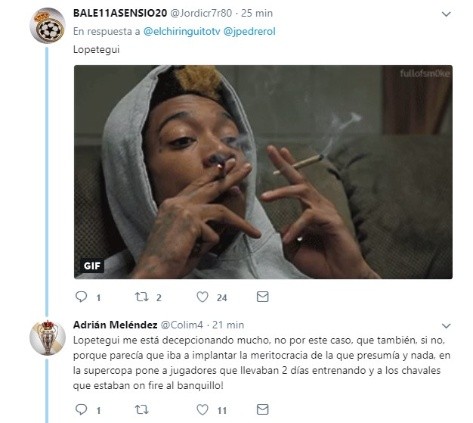Viewport: 473px width, 423px height.
Task: Open BALE11ASENSIO20's profile avatar
Action: click(x=47, y=26)
